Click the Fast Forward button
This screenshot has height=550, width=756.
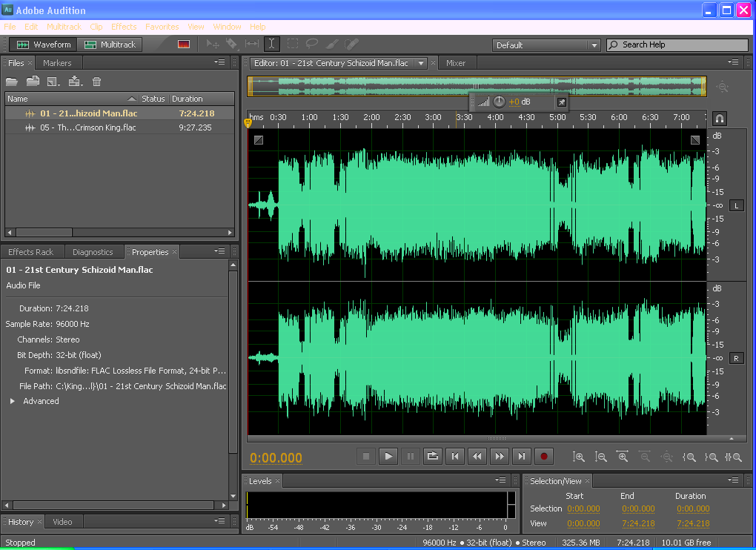pyautogui.click(x=500, y=457)
